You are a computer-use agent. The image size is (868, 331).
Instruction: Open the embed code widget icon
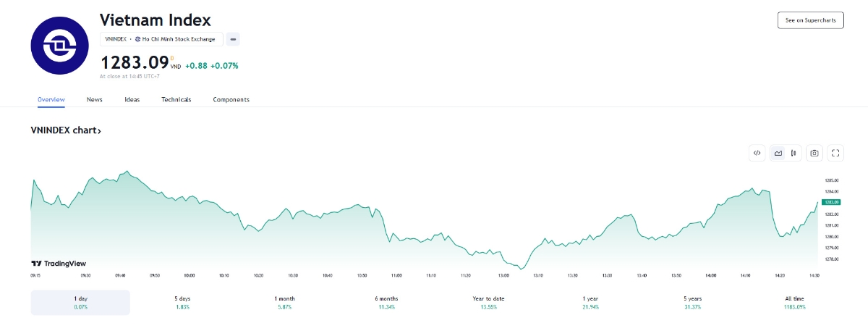point(757,153)
